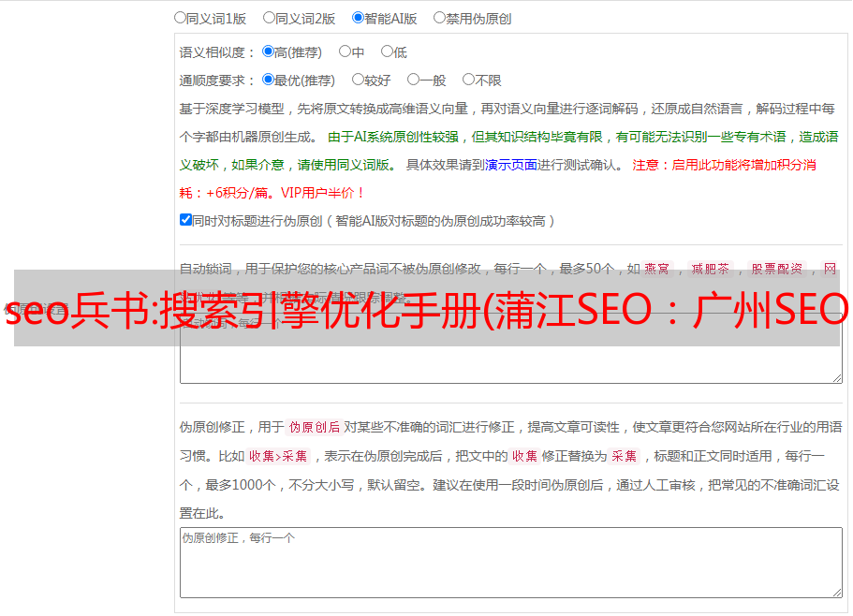Click the 燕窝 example keyword
This screenshot has width=853, height=616.
click(x=656, y=269)
